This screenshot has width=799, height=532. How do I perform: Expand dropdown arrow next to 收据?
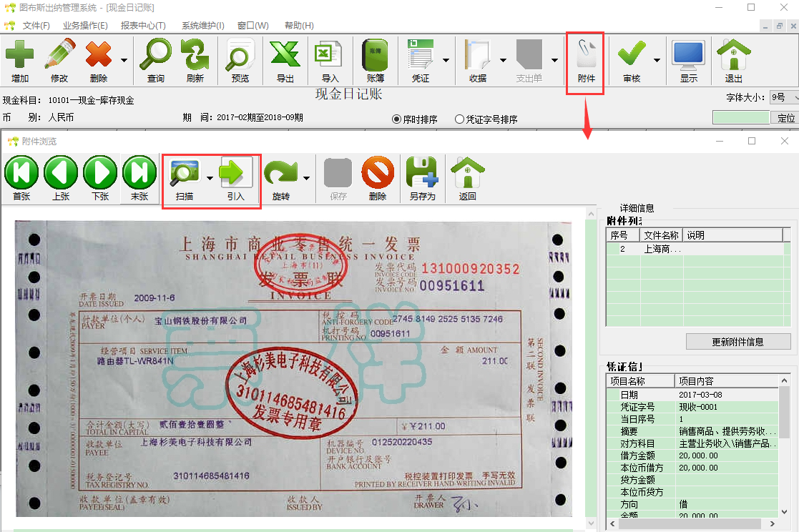tap(503, 60)
